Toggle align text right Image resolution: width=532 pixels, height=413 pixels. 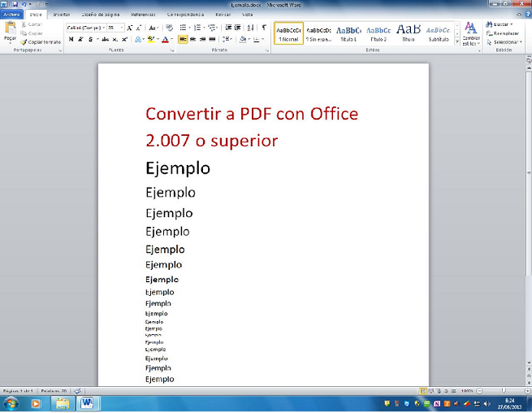[x=202, y=39]
